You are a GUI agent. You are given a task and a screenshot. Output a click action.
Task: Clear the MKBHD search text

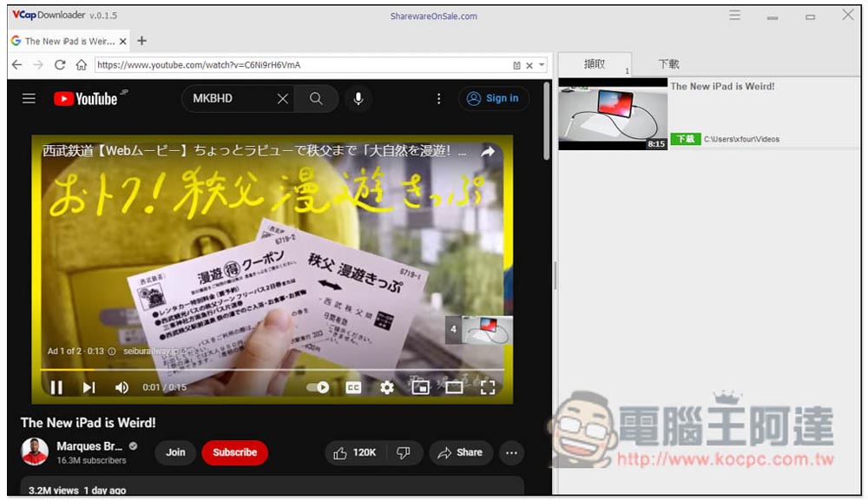(x=282, y=98)
